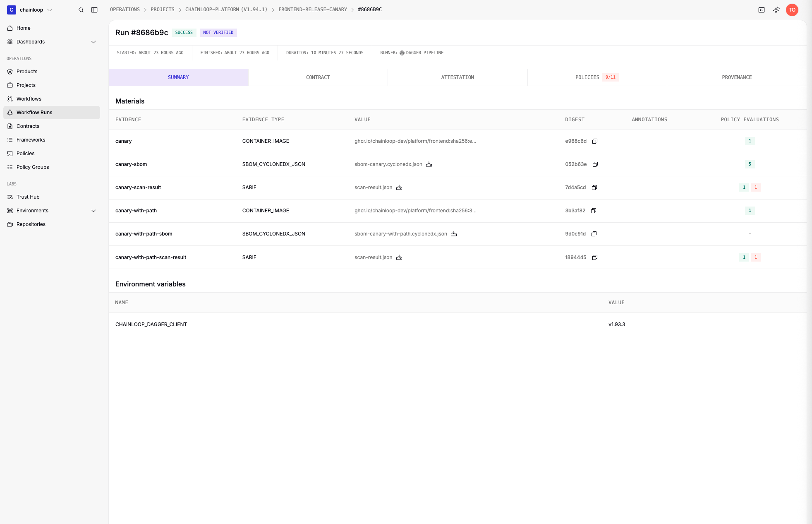Screen dimensions: 812x524
Task: Click the SUCCESS status badge
Action: 184,32
